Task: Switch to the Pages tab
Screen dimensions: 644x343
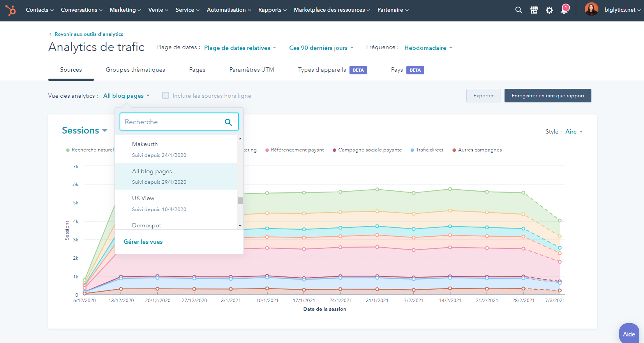Action: point(197,70)
